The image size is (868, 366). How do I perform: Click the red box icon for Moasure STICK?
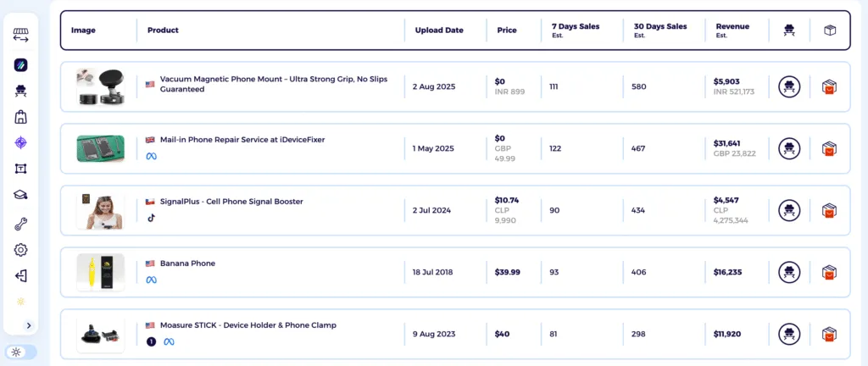pos(829,334)
